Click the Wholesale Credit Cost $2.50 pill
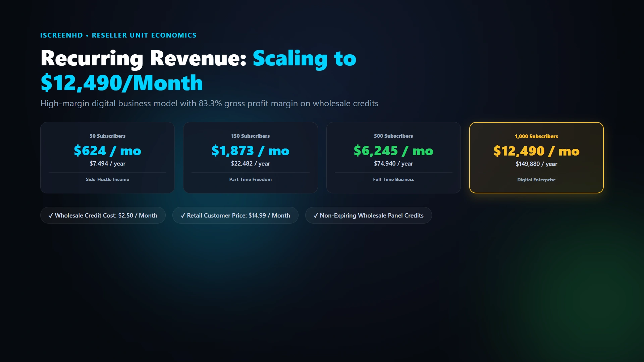This screenshot has height=362, width=644. 103,215
